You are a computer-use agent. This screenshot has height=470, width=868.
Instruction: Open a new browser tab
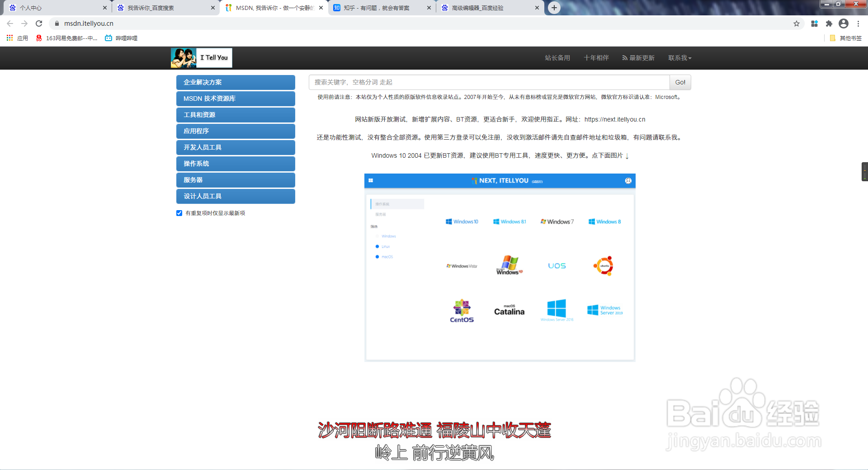pos(554,8)
